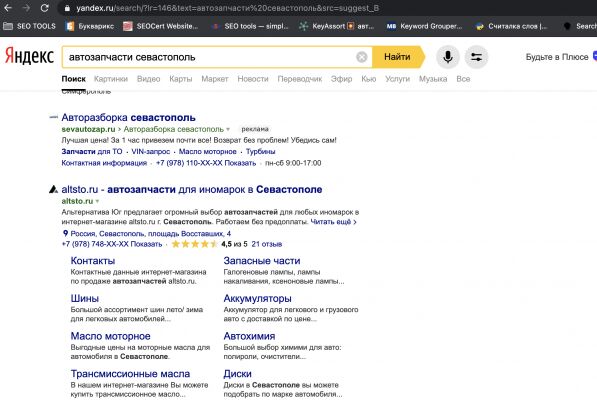Open the Аккумуляторы sitelink
Image resolution: width=597 pixels, height=400 pixels.
tap(257, 298)
